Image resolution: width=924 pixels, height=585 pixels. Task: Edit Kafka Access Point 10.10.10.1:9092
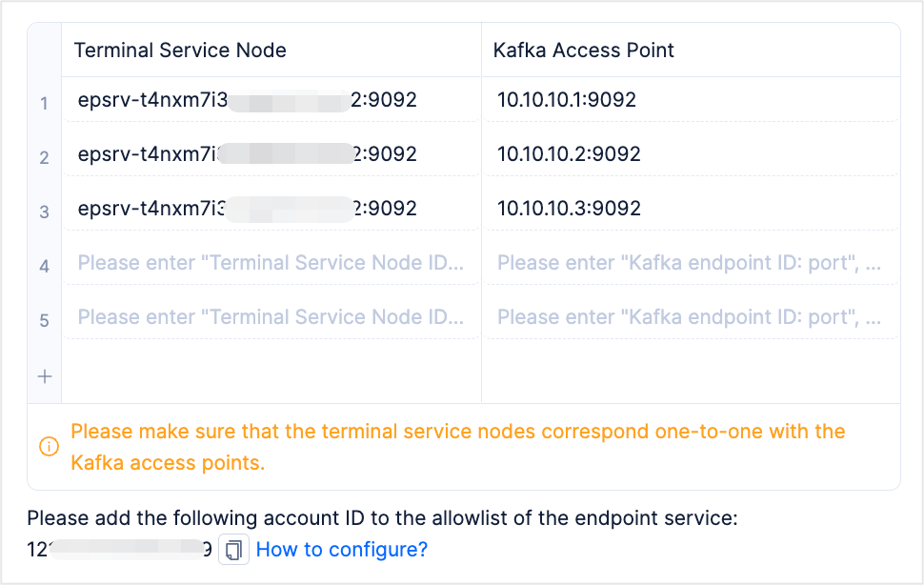pos(567,100)
